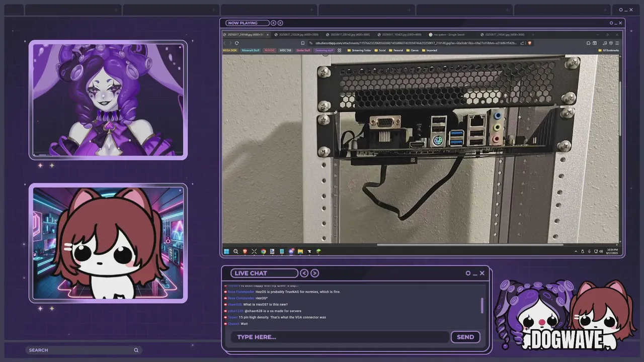Launch Chrome from the taskbar
This screenshot has width=644, height=362.
(x=263, y=251)
